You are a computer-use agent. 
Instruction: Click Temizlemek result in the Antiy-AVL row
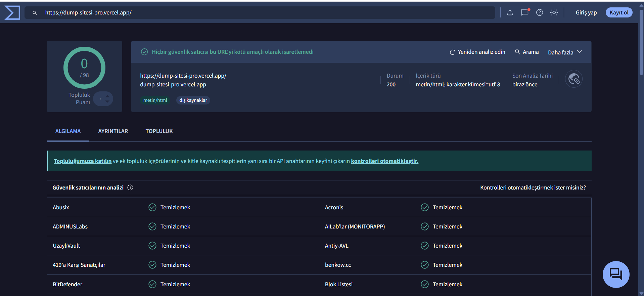coord(448,246)
